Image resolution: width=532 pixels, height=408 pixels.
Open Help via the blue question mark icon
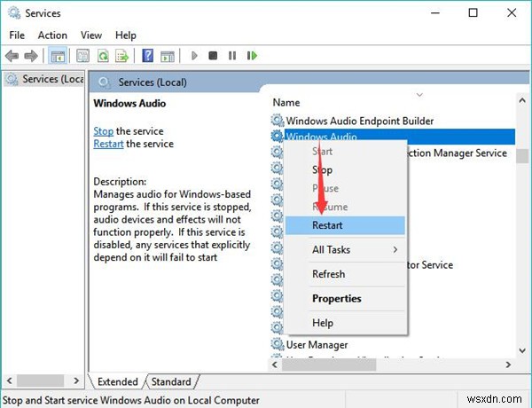click(147, 55)
